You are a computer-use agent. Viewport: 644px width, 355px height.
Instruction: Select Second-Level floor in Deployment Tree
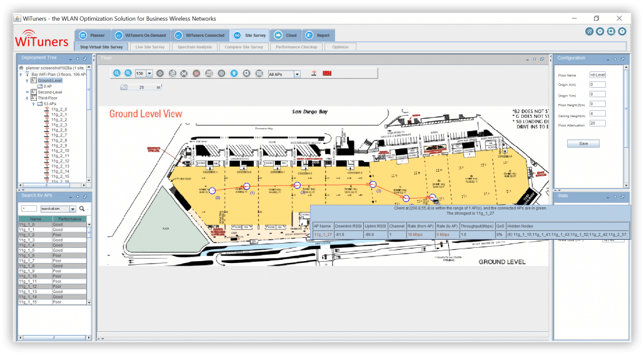(49, 92)
